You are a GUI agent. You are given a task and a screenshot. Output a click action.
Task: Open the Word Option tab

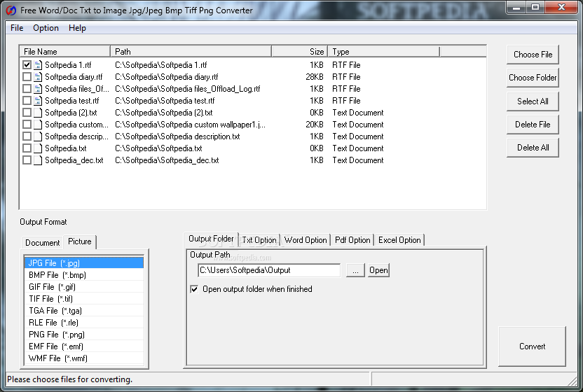point(306,240)
